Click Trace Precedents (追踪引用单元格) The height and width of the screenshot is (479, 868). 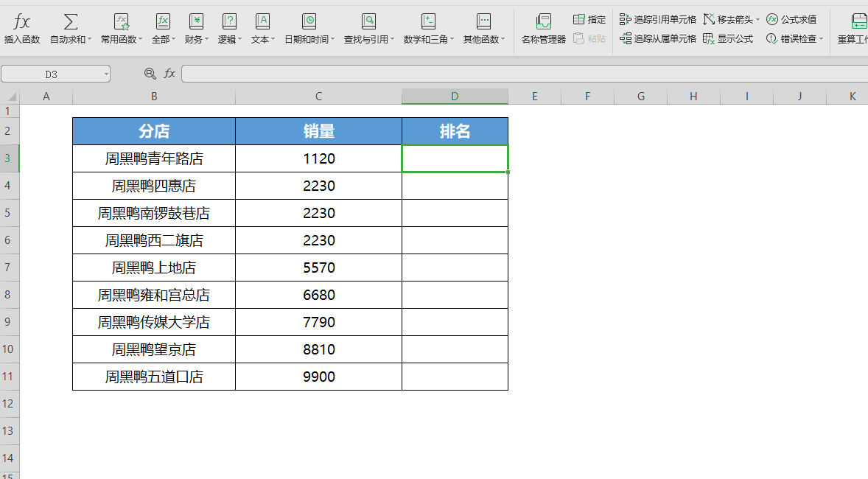click(x=658, y=19)
